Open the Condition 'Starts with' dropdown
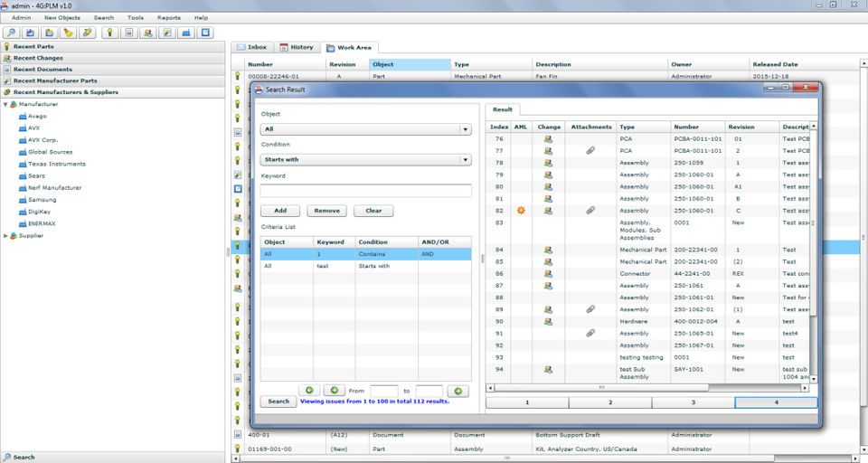 tap(365, 160)
